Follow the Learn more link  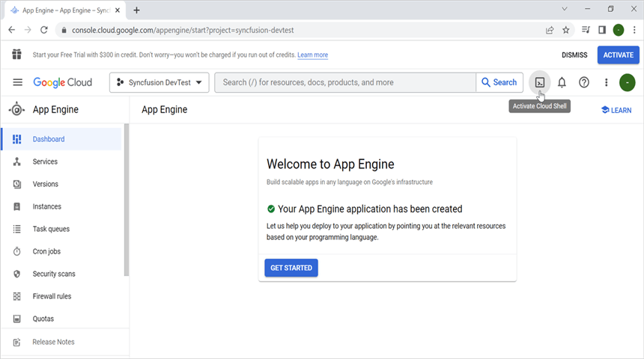point(312,55)
